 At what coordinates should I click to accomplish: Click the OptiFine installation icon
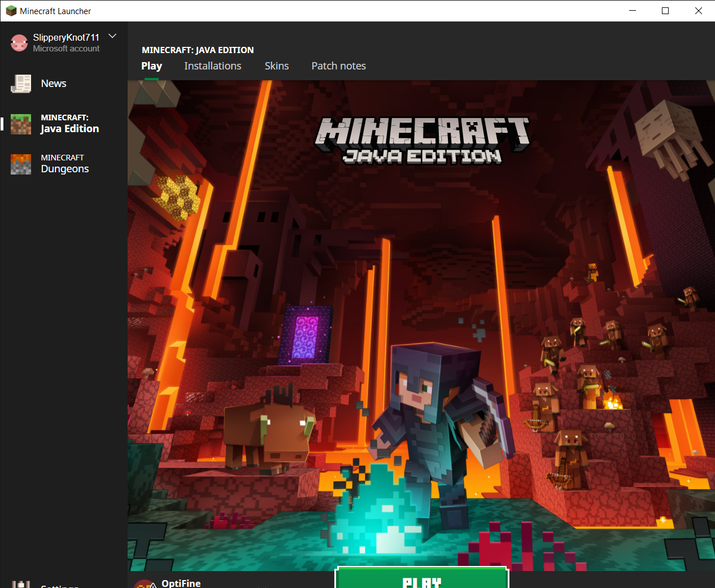(x=145, y=584)
